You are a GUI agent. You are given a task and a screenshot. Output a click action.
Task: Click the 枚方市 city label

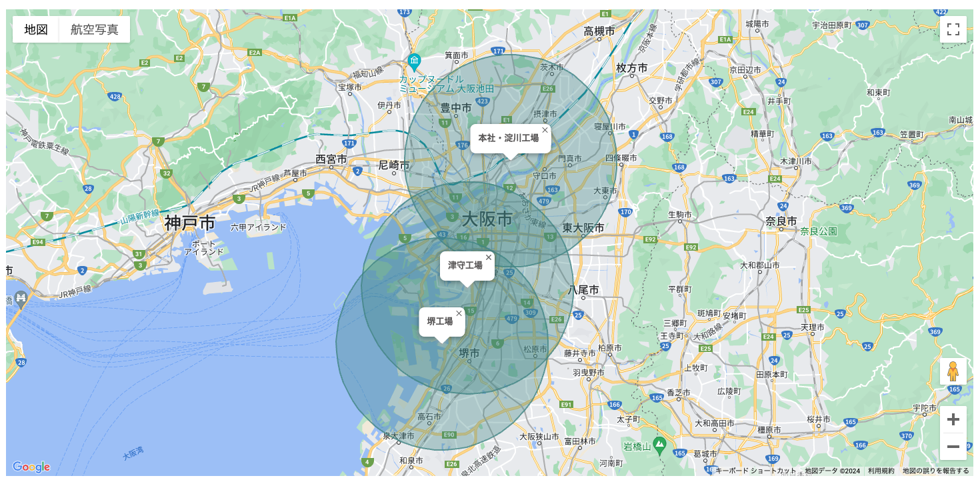[x=632, y=68]
